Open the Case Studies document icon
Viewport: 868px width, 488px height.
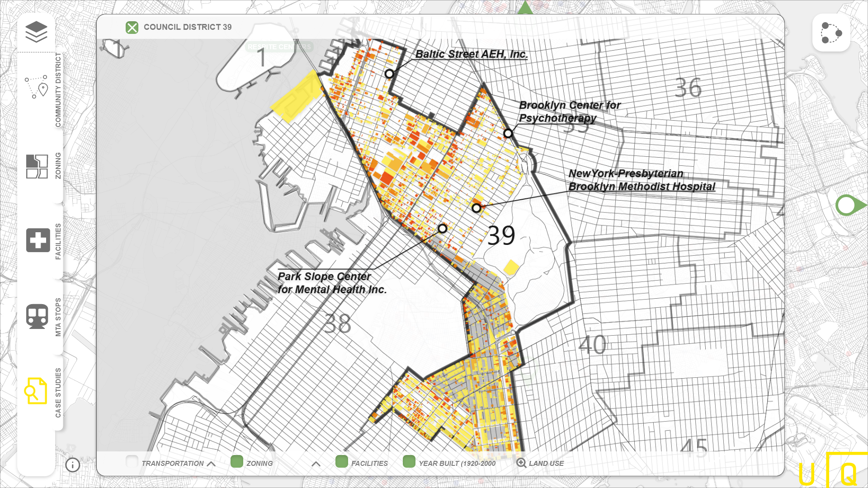pos(36,391)
